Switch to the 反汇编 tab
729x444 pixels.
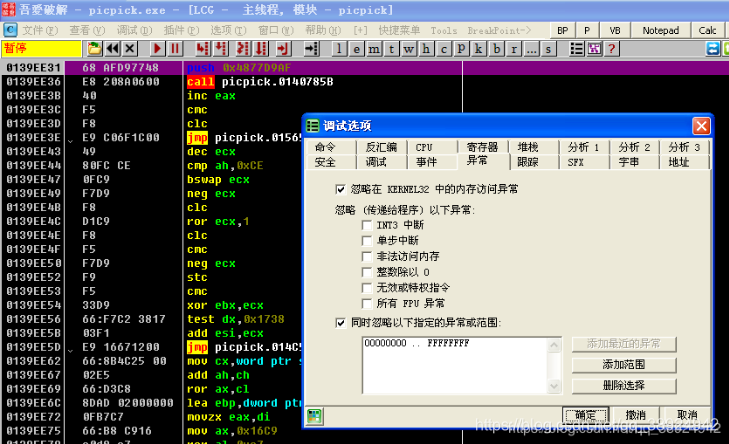tap(381, 147)
